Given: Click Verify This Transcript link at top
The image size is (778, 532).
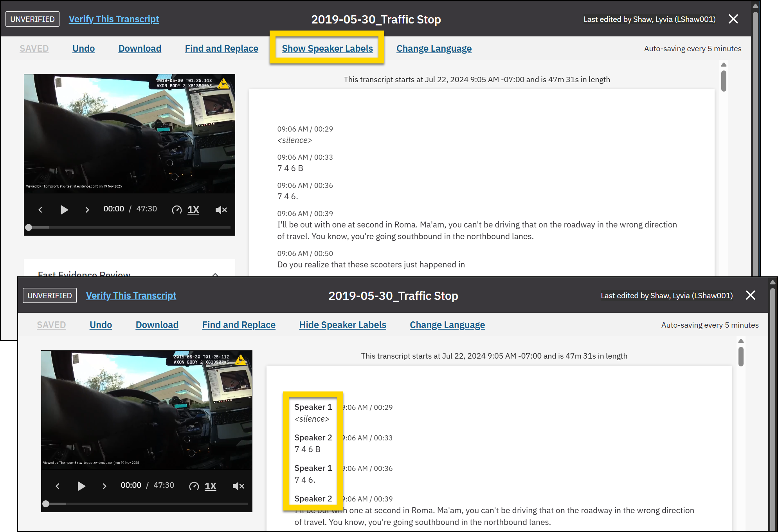Looking at the screenshot, I should pos(113,19).
